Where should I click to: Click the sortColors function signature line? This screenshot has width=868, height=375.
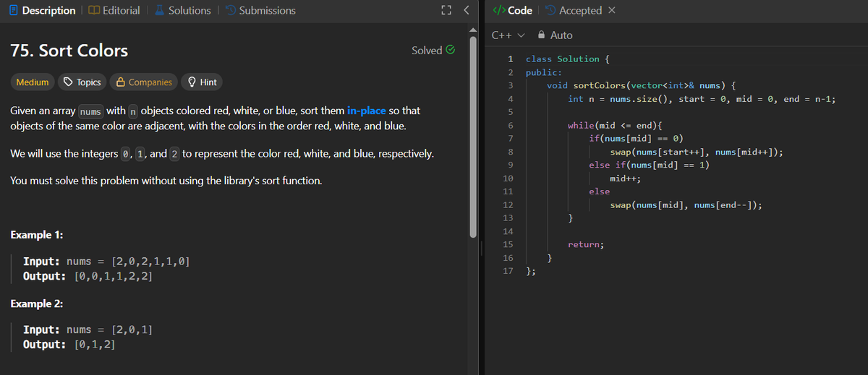click(642, 85)
